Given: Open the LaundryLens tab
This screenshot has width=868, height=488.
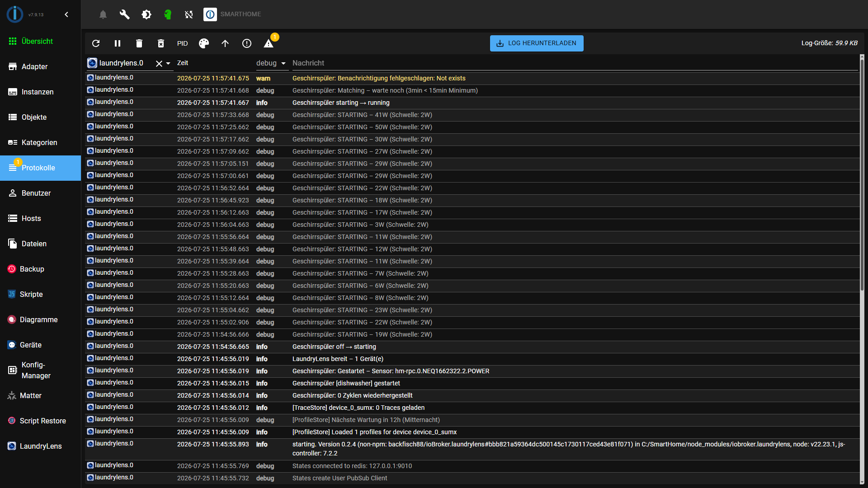Looking at the screenshot, I should (40, 446).
